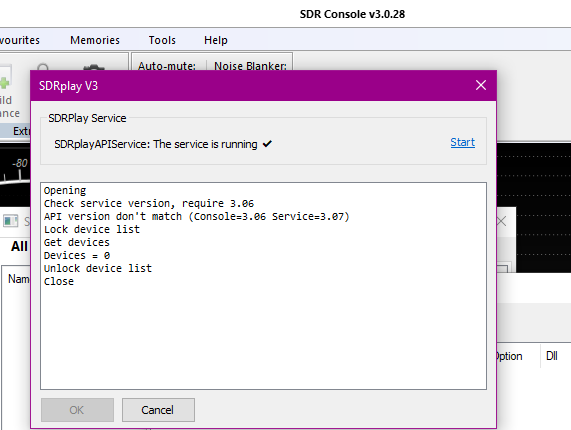The height and width of the screenshot is (430, 571).
Task: Click the Cancel button in SDRplay V3 dialog
Action: [158, 410]
